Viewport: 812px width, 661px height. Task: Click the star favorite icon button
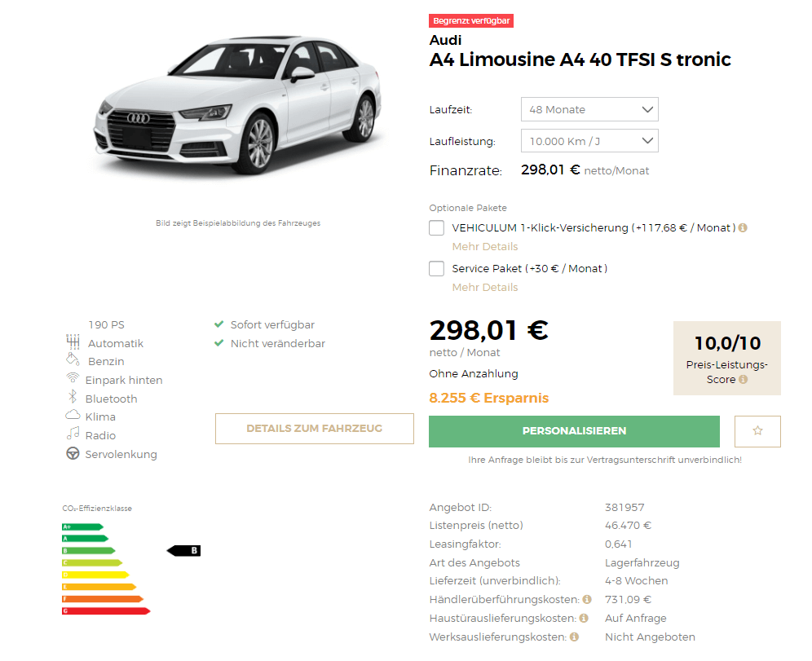(x=757, y=430)
